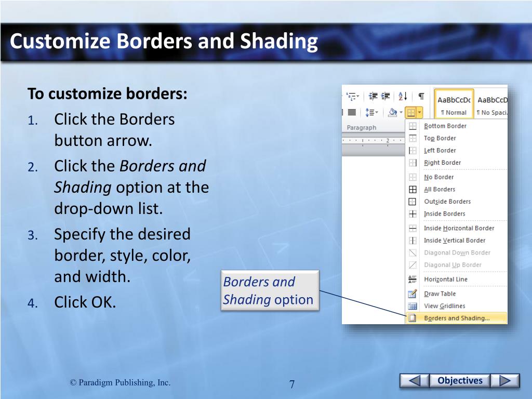Image resolution: width=532 pixels, height=399 pixels.
Task: Open the Line Spacing dropdown arrow
Action: click(377, 112)
